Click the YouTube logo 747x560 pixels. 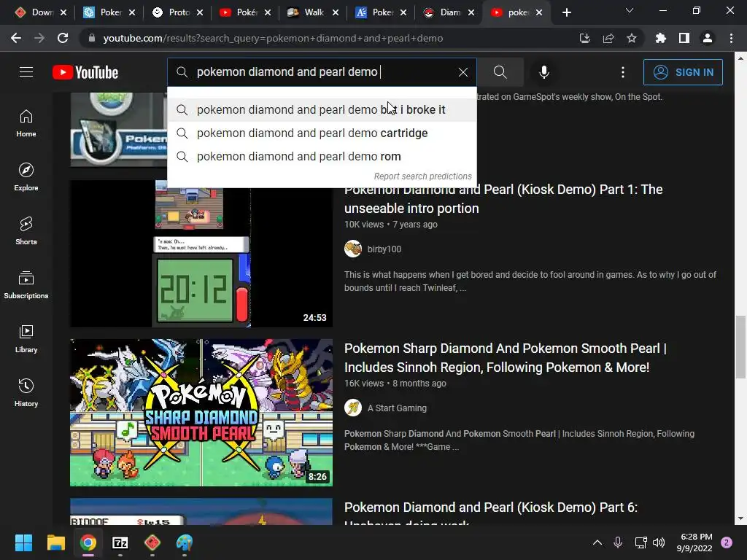(85, 72)
